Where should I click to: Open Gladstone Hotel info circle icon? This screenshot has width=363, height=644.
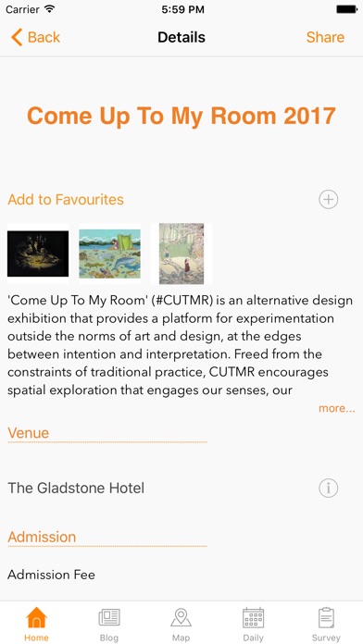point(329,489)
